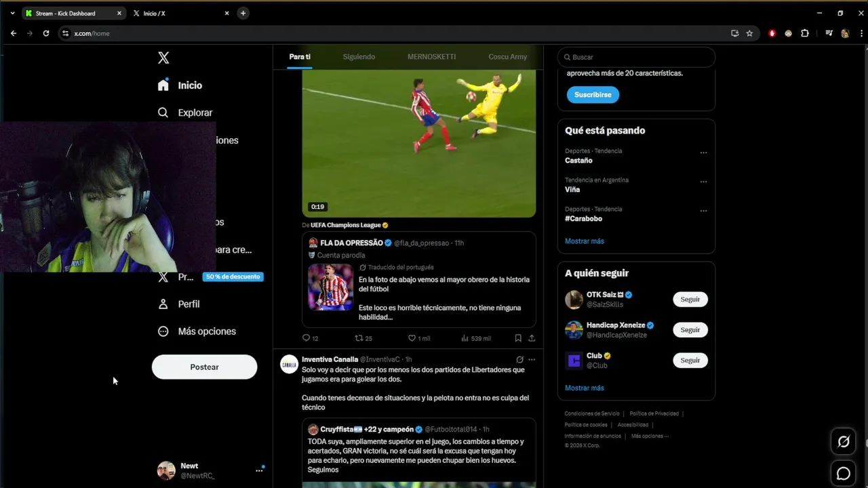Image resolution: width=868 pixels, height=488 pixels.
Task: Open the messages floating button
Action: 844,474
